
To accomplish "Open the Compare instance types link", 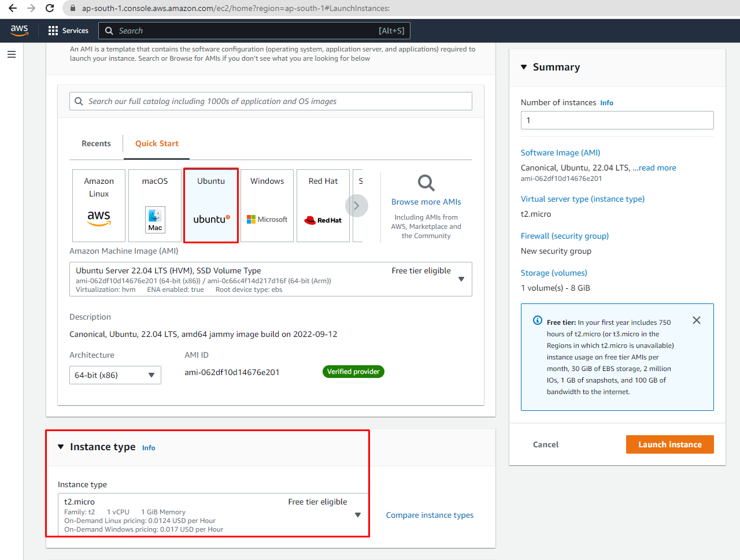I will [430, 515].
